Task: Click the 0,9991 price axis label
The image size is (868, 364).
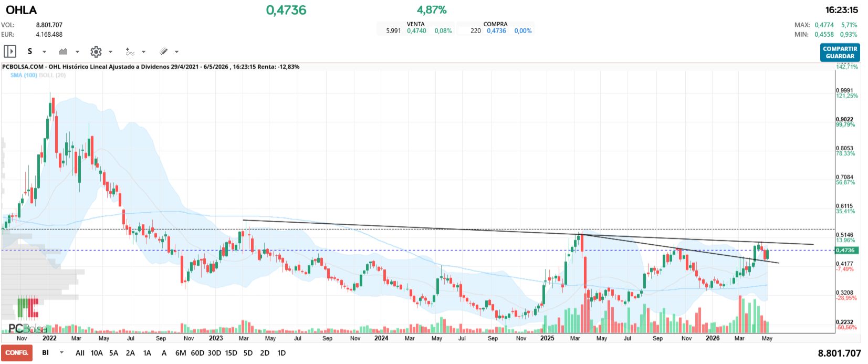Action: click(x=844, y=90)
